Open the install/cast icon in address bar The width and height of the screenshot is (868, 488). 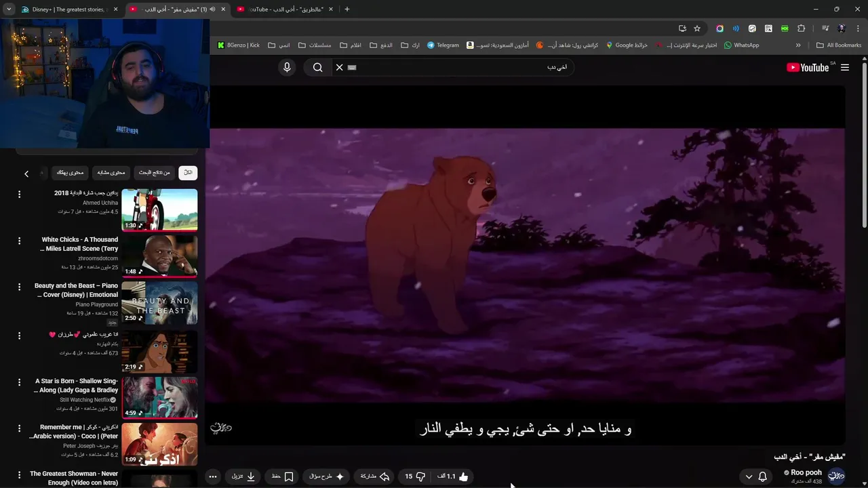[682, 28]
